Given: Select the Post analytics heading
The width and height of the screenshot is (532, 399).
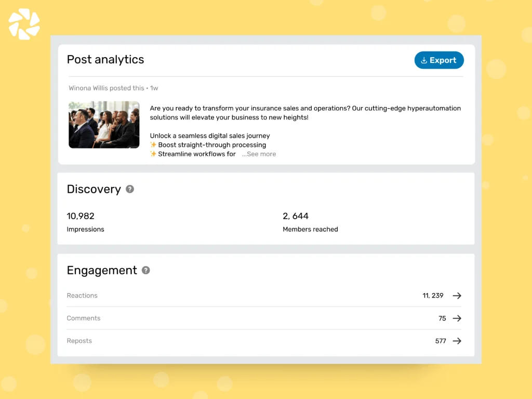Looking at the screenshot, I should pos(105,59).
